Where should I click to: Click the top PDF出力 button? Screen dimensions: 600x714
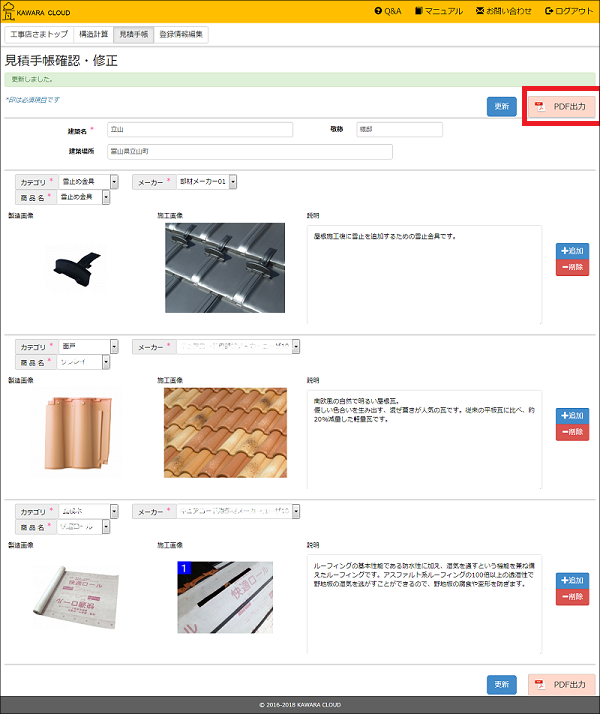click(x=562, y=106)
